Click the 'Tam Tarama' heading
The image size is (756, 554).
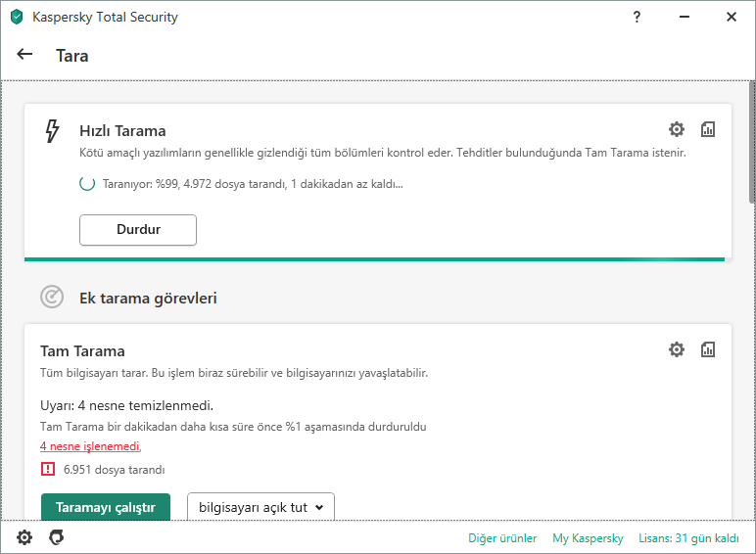click(x=82, y=351)
